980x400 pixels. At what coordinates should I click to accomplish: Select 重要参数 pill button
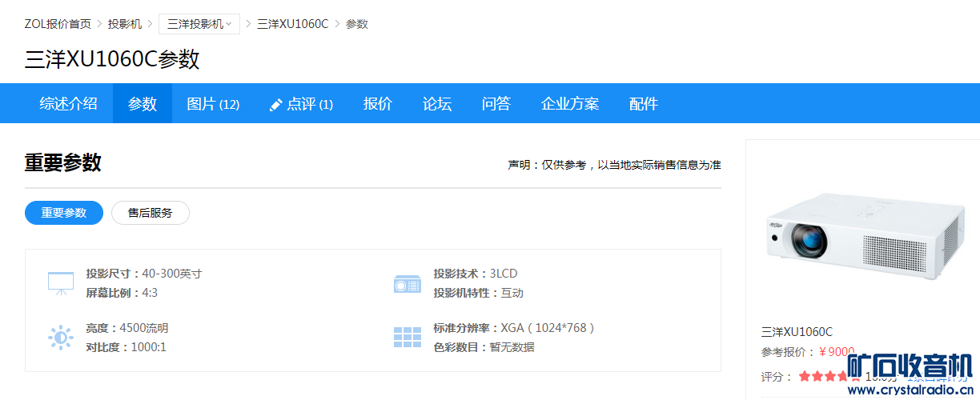(64, 213)
